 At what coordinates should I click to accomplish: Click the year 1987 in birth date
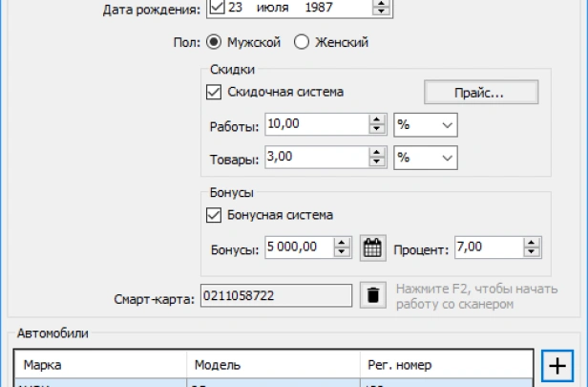(x=320, y=10)
